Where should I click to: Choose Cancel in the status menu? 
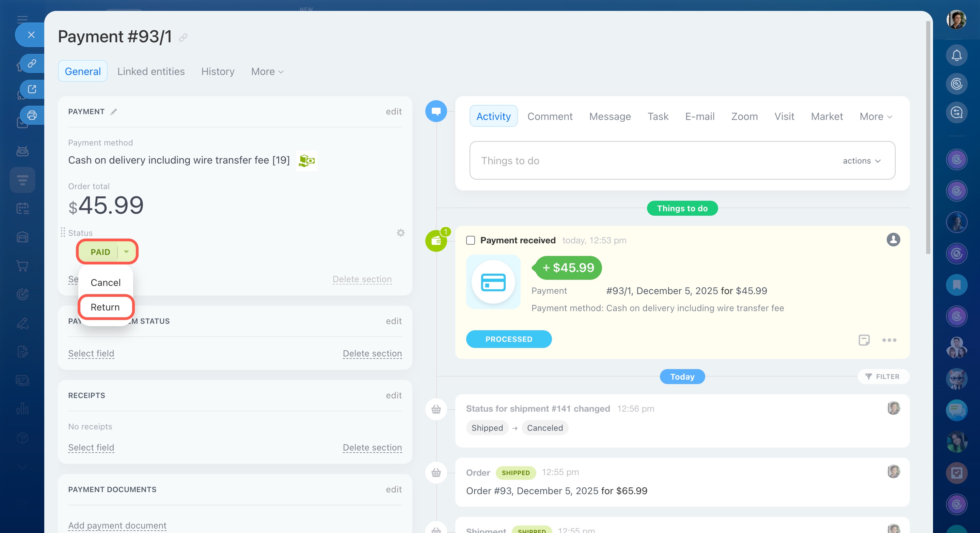point(105,283)
